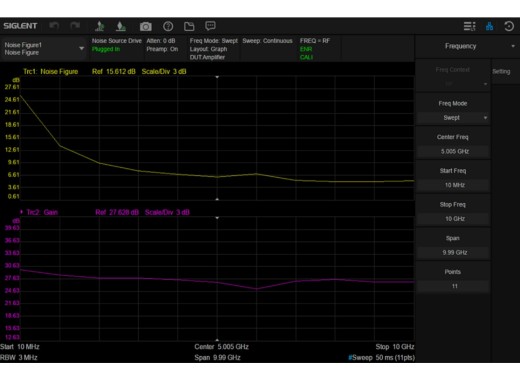
Task: Open help via the question mark icon
Action: [168, 26]
